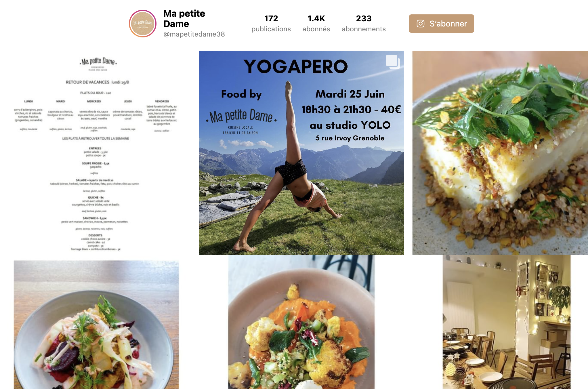Click the Instagram icon in S'abonner button
The height and width of the screenshot is (389, 588).
tap(420, 24)
